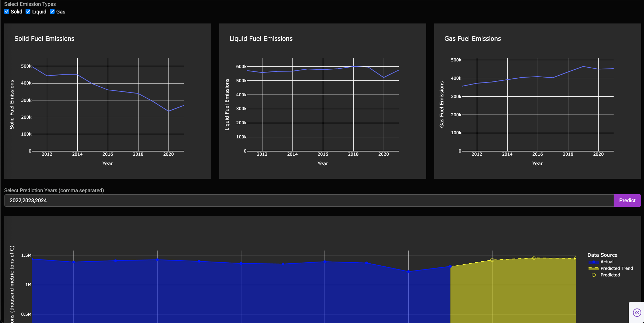
Task: Click the blue actual emissions area
Action: pyautogui.click(x=241, y=293)
